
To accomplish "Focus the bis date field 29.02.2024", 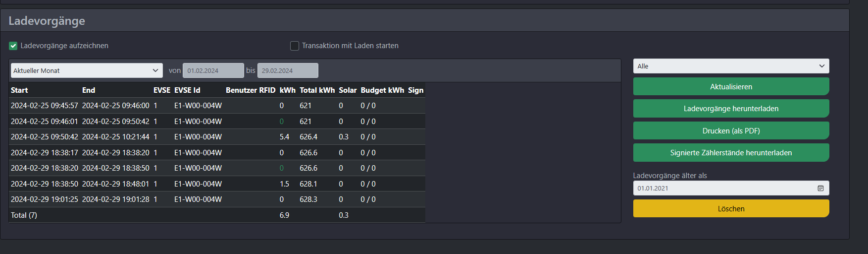I will [288, 70].
